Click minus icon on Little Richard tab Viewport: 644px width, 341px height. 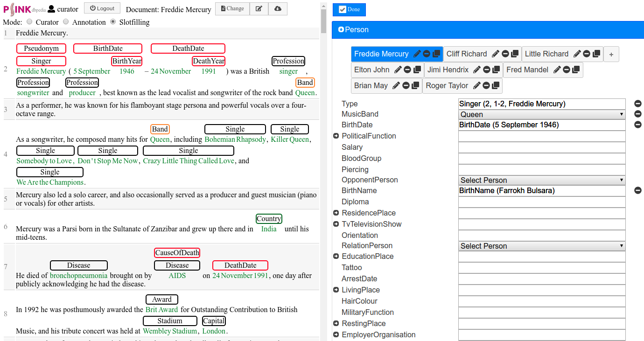click(x=587, y=54)
